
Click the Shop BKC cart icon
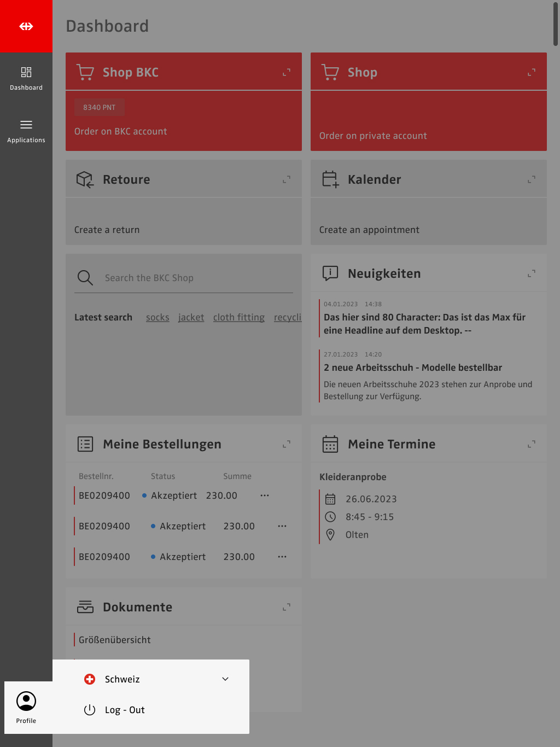point(85,72)
